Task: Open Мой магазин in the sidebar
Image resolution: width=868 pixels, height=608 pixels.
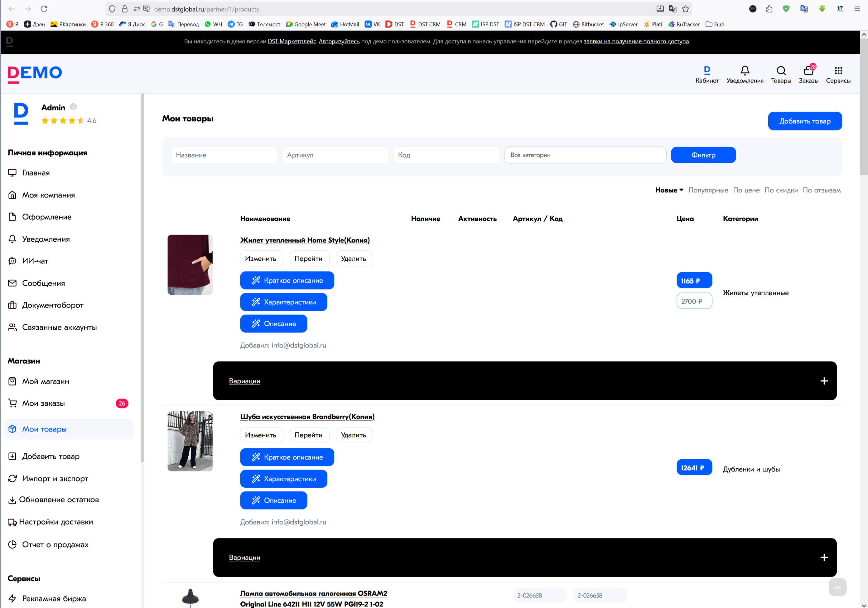Action: 45,381
